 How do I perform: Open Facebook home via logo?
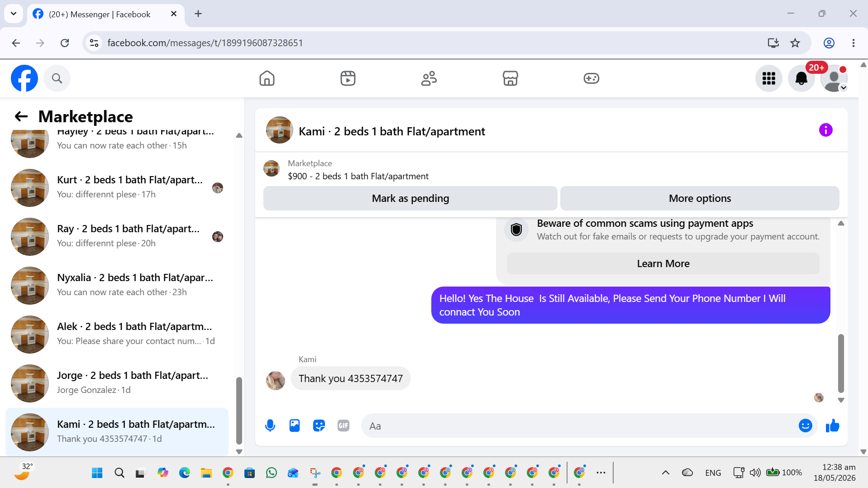click(x=24, y=78)
